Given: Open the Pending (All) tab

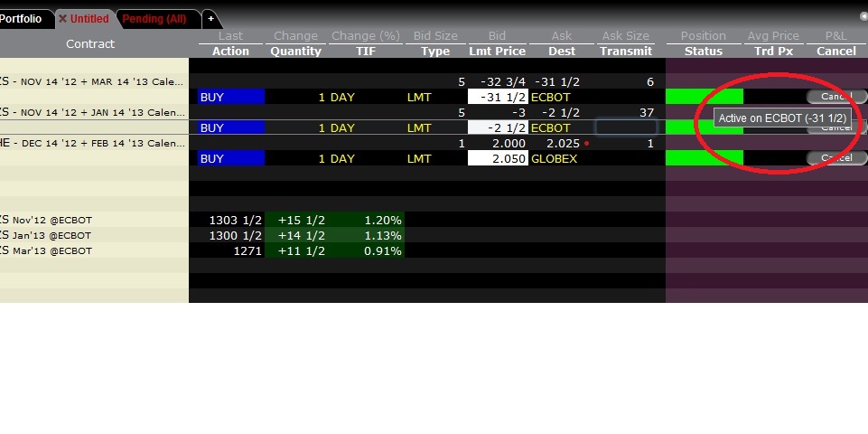Looking at the screenshot, I should tap(154, 19).
